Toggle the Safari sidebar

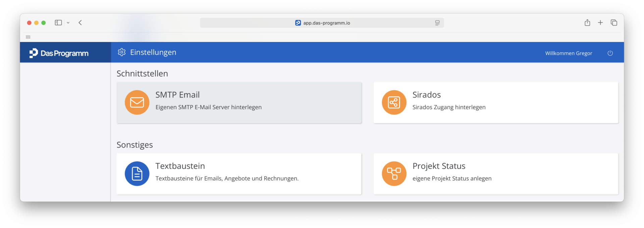[58, 22]
